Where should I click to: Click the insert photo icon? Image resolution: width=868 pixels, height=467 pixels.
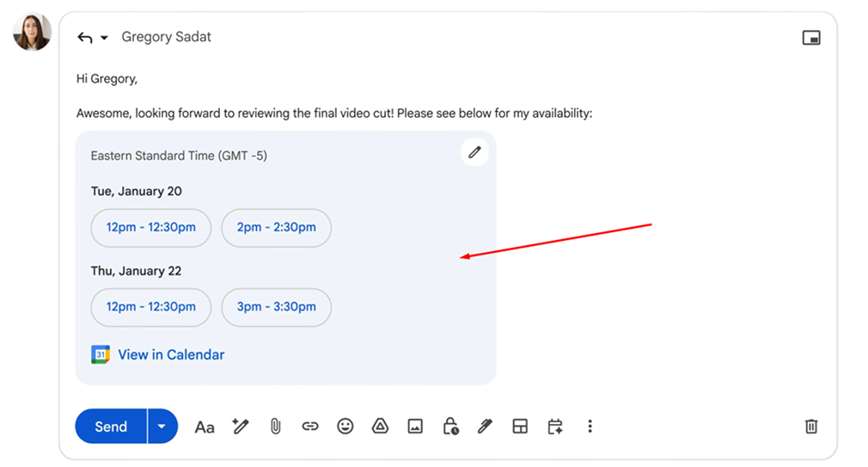(415, 427)
